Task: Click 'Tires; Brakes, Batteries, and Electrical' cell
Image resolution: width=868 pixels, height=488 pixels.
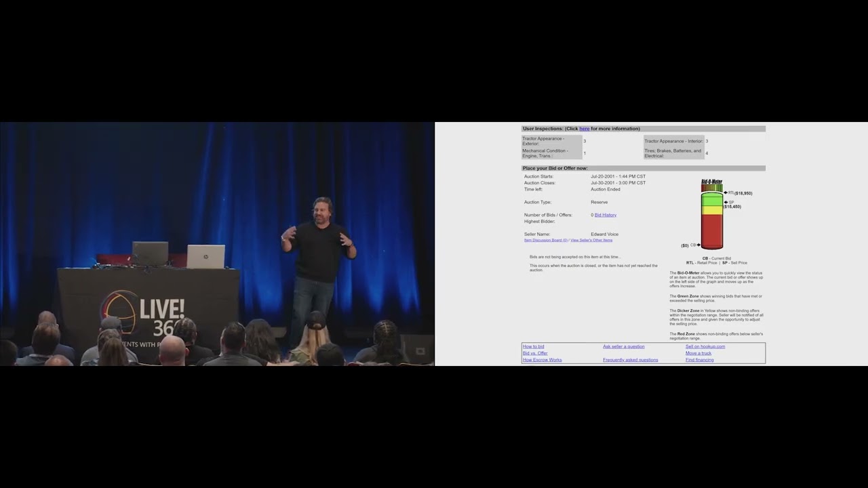Action: [x=673, y=153]
